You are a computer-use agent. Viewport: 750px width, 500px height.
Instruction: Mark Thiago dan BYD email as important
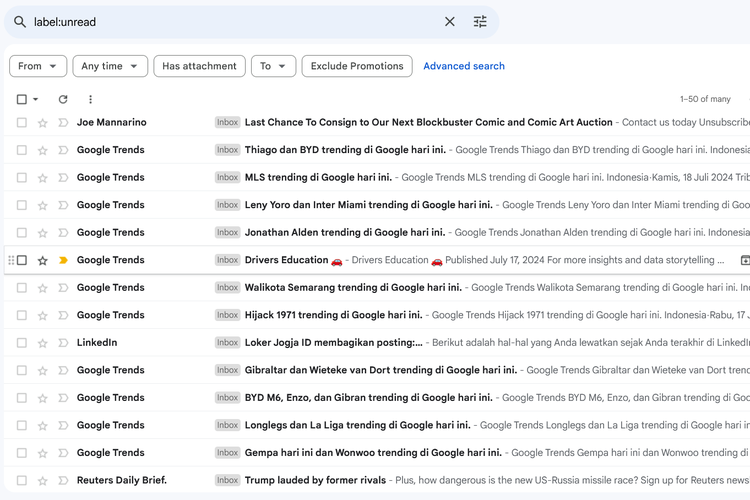click(x=63, y=150)
